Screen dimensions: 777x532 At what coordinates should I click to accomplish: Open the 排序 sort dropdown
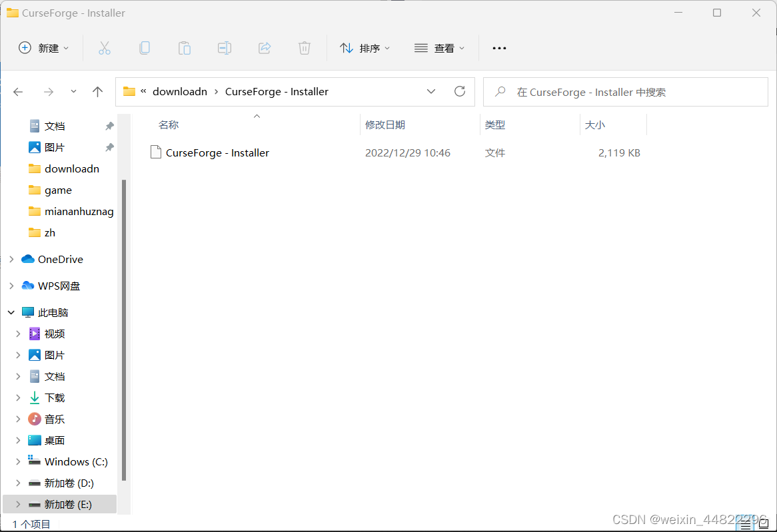pyautogui.click(x=365, y=47)
